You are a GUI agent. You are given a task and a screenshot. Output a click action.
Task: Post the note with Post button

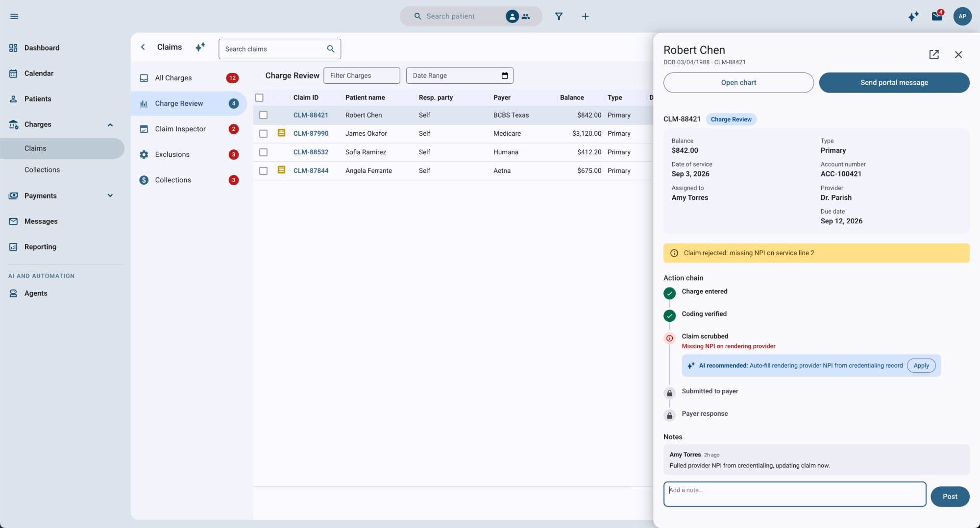[x=950, y=496]
